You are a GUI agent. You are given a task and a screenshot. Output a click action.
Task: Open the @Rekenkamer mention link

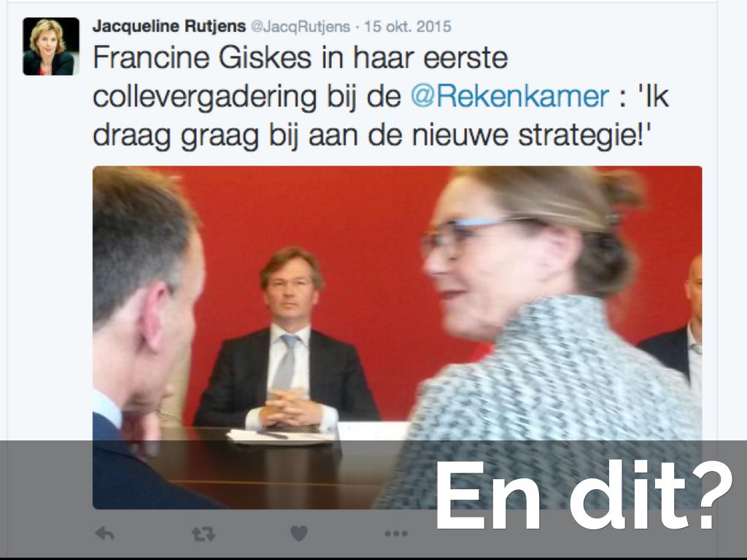509,97
